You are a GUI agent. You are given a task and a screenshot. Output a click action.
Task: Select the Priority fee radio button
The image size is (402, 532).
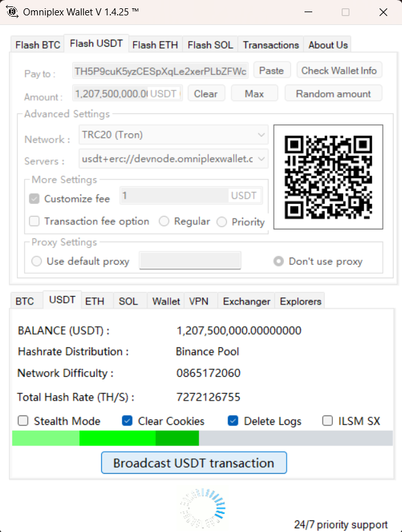[x=222, y=222]
